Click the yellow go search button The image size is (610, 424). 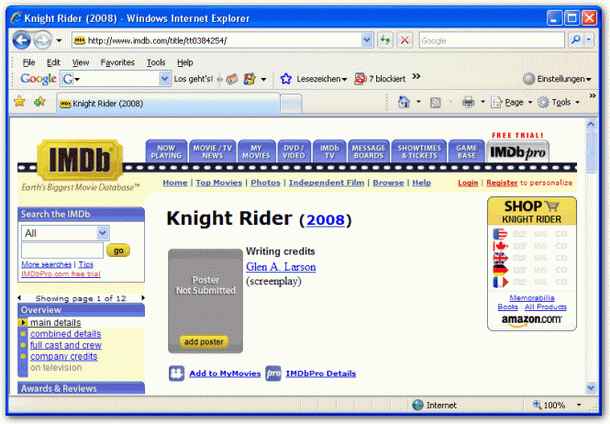click(x=118, y=251)
